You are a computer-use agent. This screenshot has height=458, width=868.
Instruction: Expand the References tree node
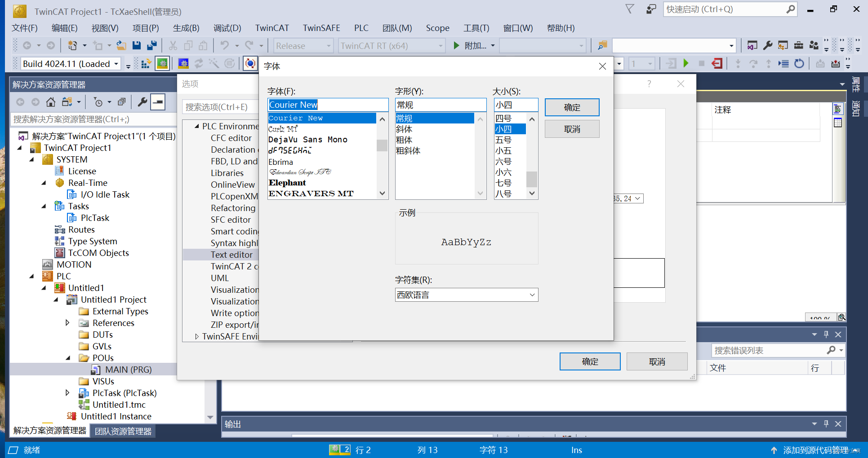[67, 323]
